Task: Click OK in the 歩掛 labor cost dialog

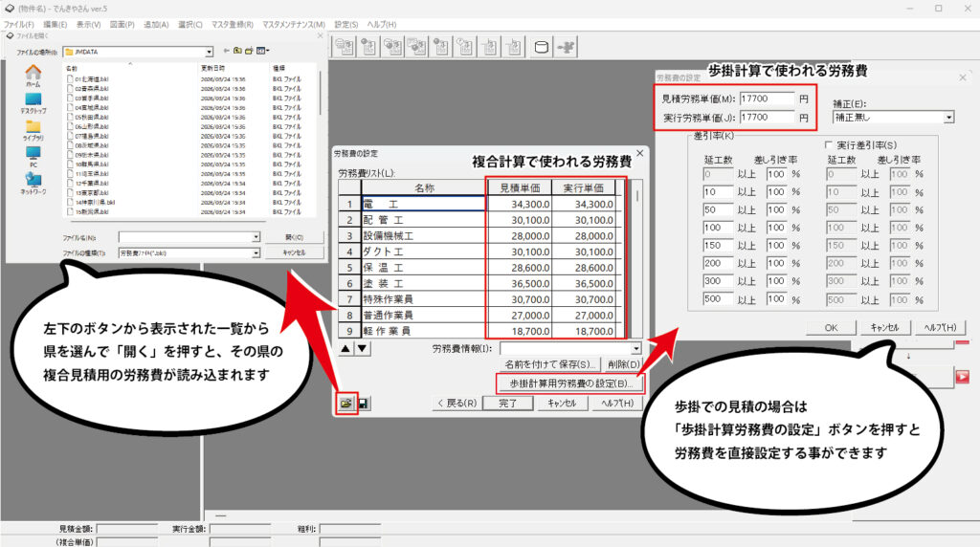Action: click(831, 327)
